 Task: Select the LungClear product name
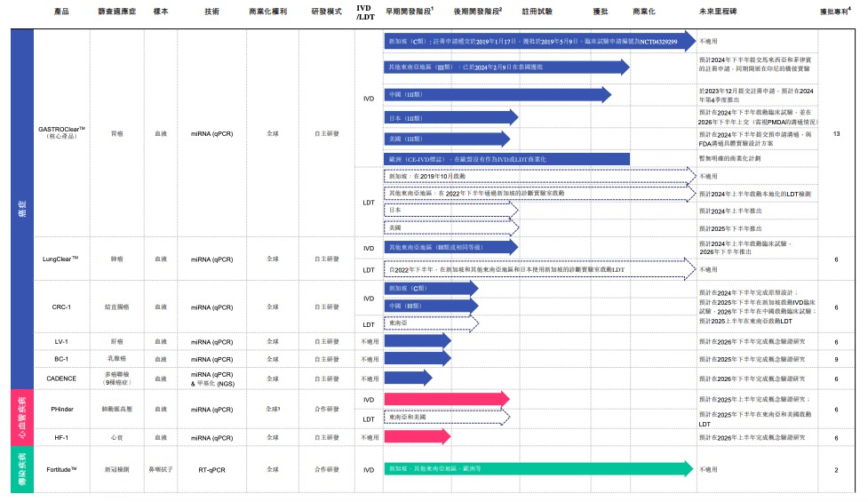click(x=61, y=259)
